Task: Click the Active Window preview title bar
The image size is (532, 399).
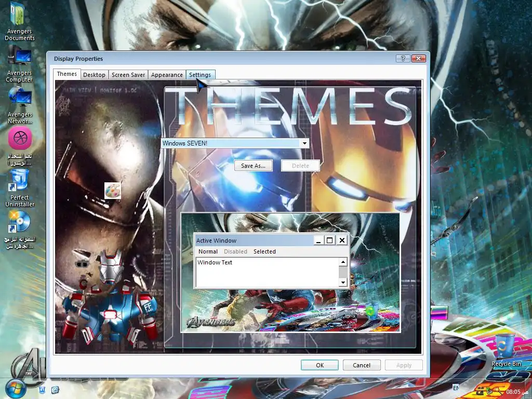Action: click(x=254, y=241)
